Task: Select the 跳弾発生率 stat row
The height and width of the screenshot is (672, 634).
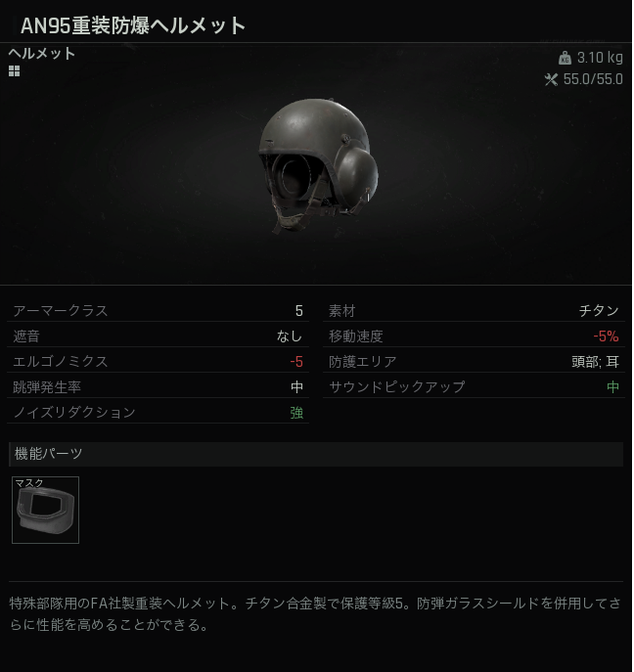Action: coord(158,387)
